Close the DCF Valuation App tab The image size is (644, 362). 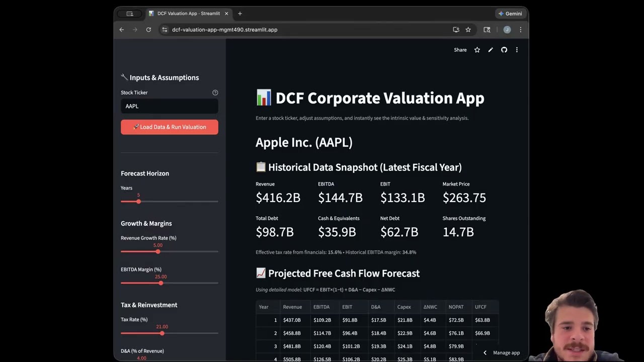coord(226,14)
